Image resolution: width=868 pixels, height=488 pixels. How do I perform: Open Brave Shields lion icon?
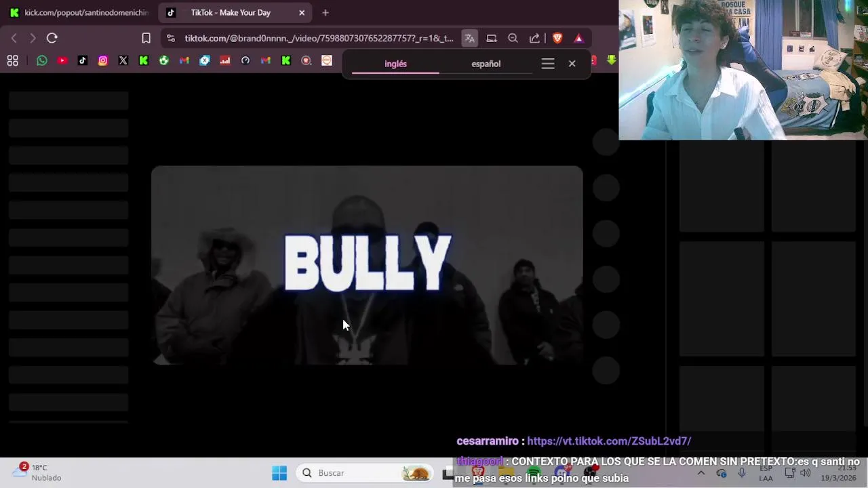tap(557, 38)
